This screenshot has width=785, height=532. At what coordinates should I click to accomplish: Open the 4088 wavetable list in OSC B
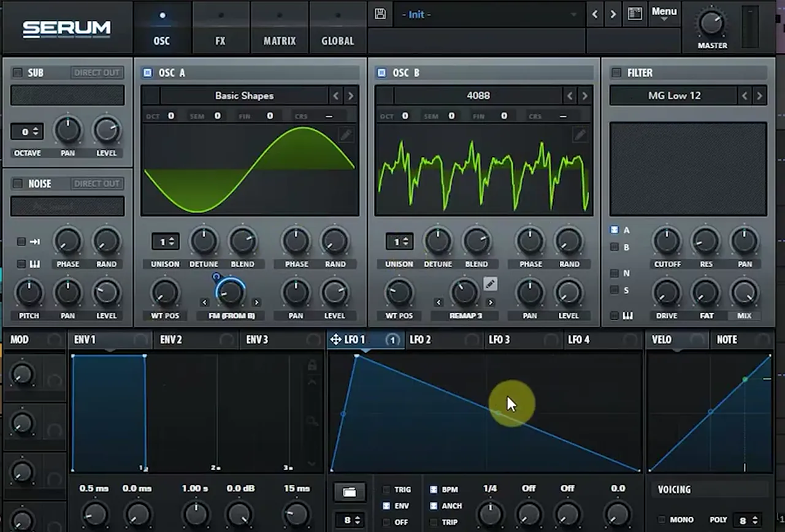pyautogui.click(x=478, y=96)
